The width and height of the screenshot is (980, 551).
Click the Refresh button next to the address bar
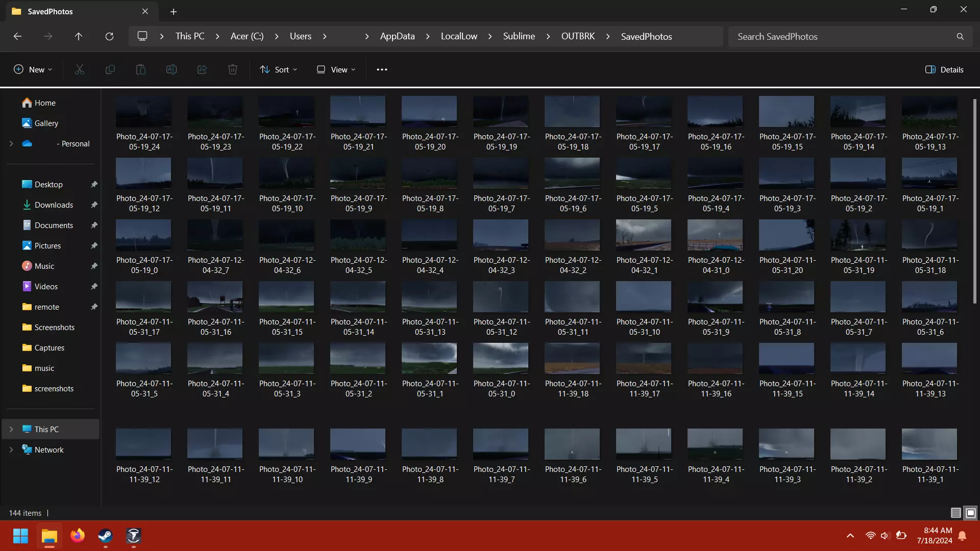click(109, 36)
